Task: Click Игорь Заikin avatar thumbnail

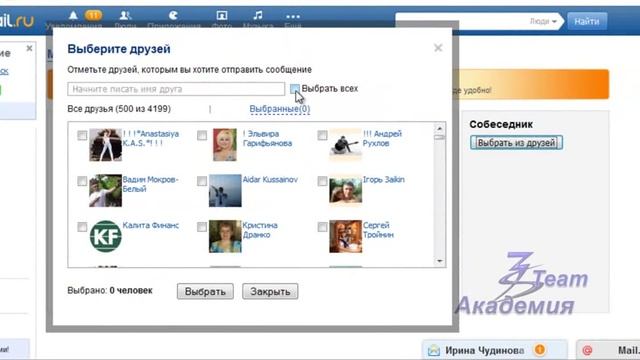Action: coord(345,191)
